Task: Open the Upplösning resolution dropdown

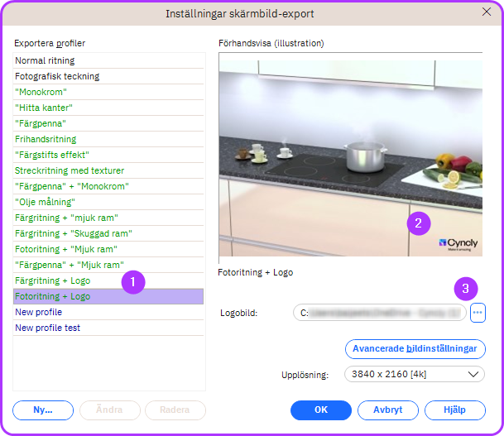Action: coord(415,375)
